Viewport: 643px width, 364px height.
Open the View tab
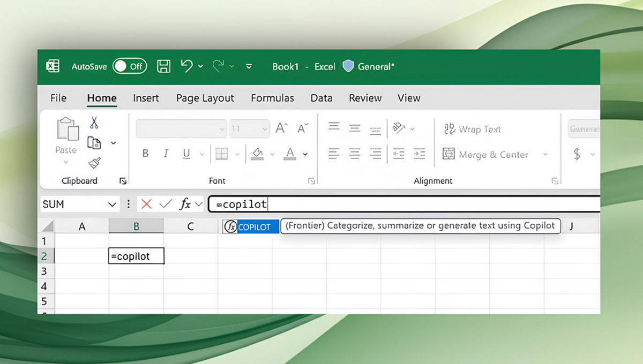click(x=409, y=98)
